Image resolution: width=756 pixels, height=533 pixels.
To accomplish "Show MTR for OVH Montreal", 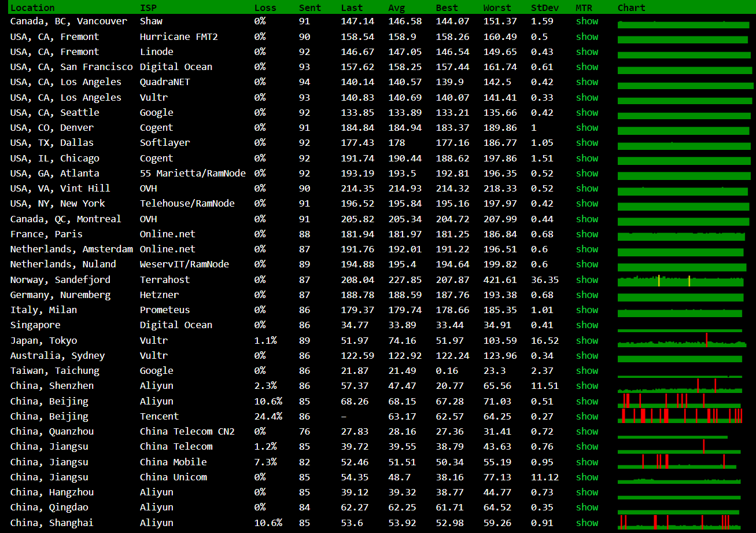I will pos(587,219).
